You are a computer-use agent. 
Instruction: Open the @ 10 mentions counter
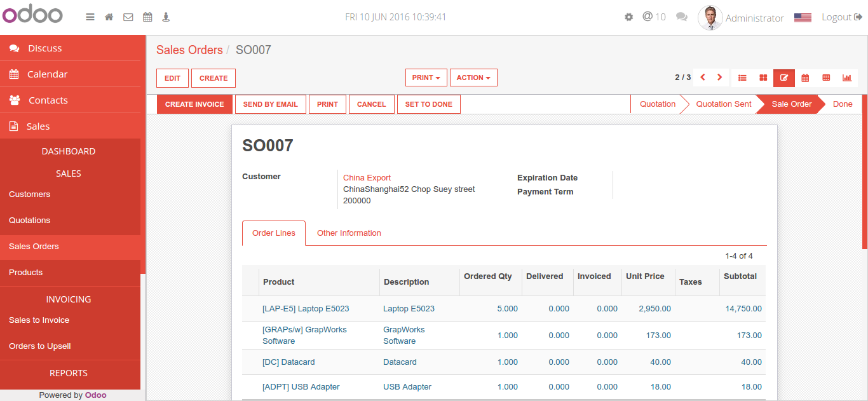pyautogui.click(x=654, y=17)
